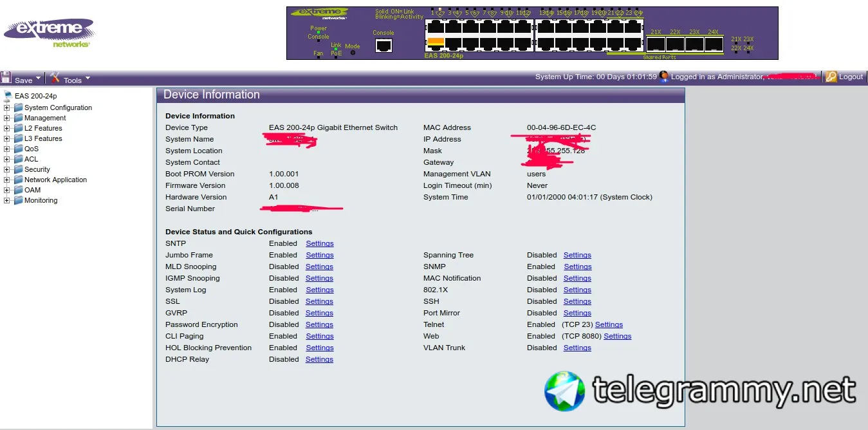The height and width of the screenshot is (430, 868).
Task: Expand the L3 Features tree node
Action: 7,138
